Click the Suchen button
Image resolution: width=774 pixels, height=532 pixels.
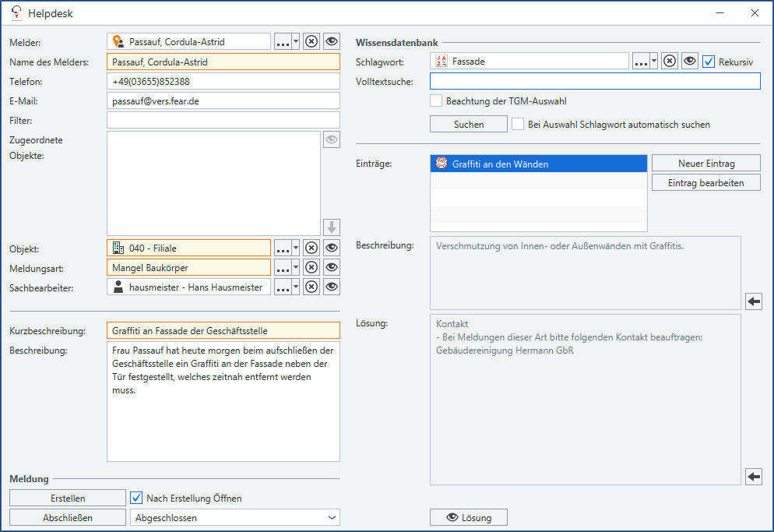coord(468,123)
